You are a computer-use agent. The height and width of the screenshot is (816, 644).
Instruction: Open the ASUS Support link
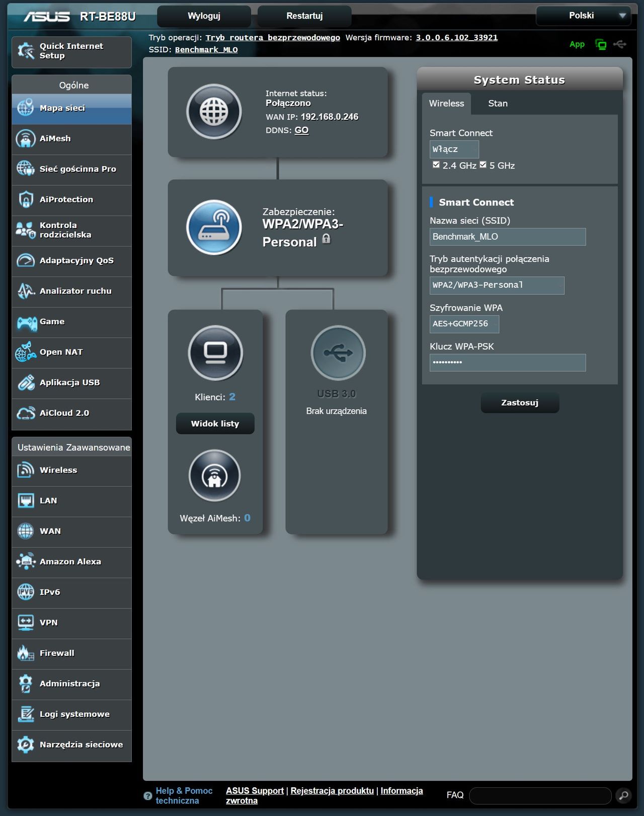pyautogui.click(x=255, y=791)
